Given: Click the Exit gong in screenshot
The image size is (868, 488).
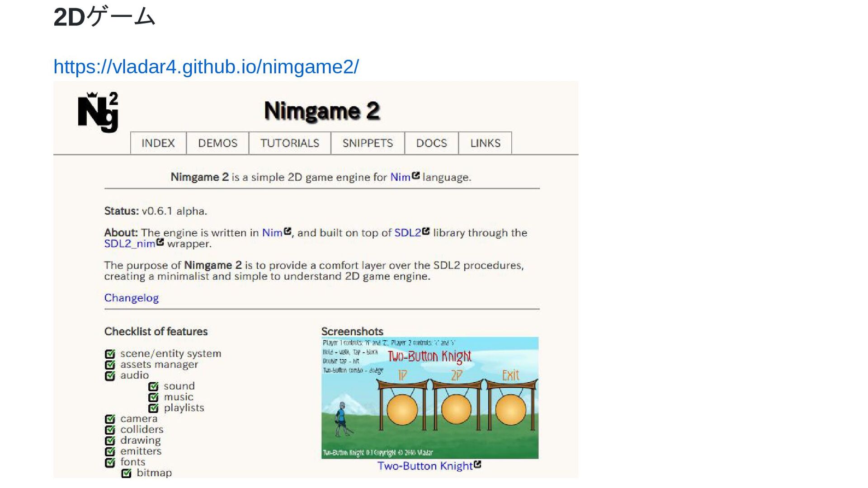Looking at the screenshot, I should pyautogui.click(x=511, y=409).
